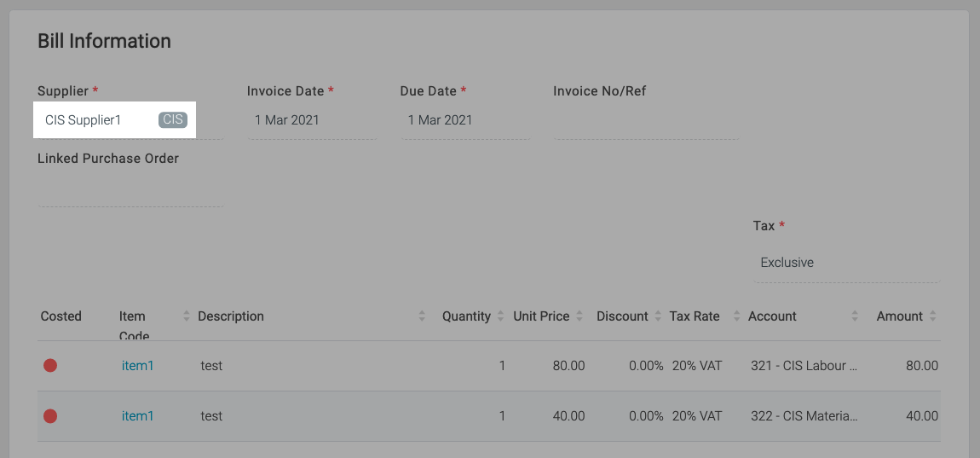Click red costed indicator in second row
The height and width of the screenshot is (458, 980).
pos(50,416)
